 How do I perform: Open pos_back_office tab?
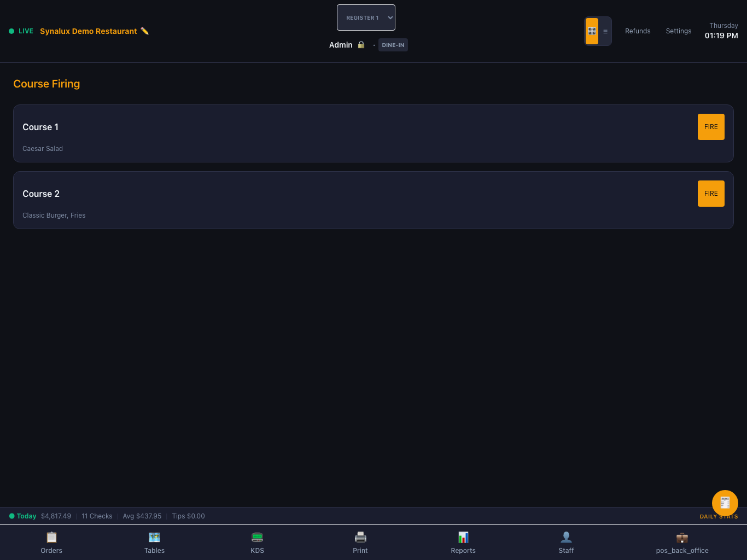(682, 542)
